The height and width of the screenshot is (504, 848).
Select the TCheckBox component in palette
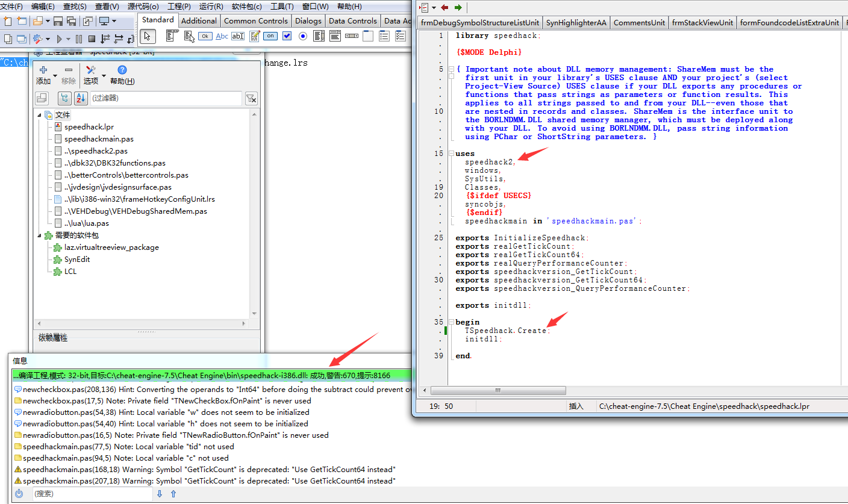click(287, 36)
